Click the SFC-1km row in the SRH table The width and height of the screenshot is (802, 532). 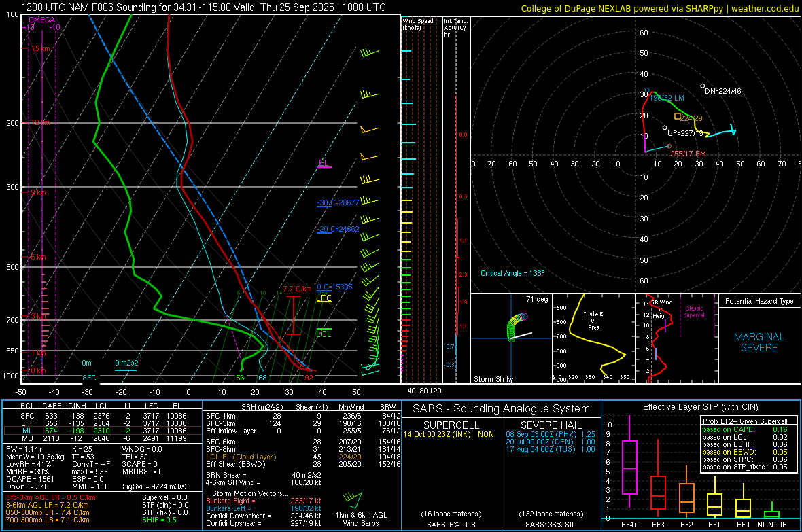(303, 416)
